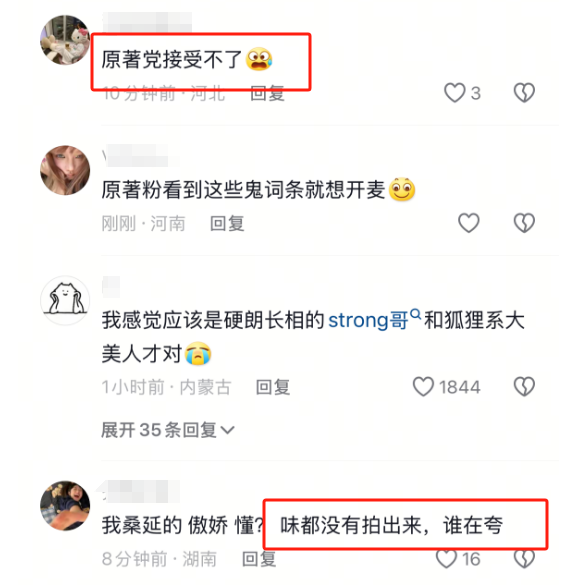Click the search magnifier beside strong哥
The width and height of the screenshot is (562, 585).
pyautogui.click(x=416, y=314)
